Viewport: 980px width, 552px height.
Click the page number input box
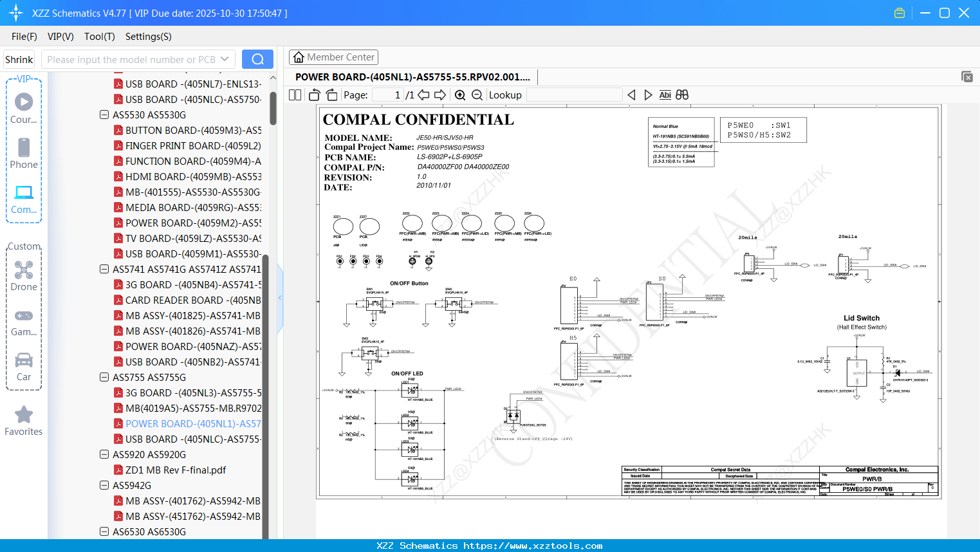388,95
